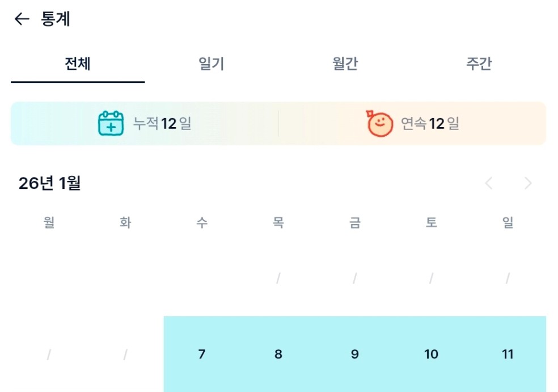The height and width of the screenshot is (392, 558).
Task: Tap the 일 weekday column header
Action: pos(508,223)
